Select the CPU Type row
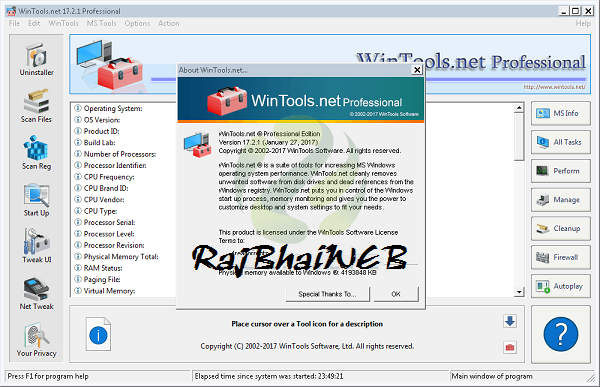Screen dimensions: 600x387 tap(95, 211)
